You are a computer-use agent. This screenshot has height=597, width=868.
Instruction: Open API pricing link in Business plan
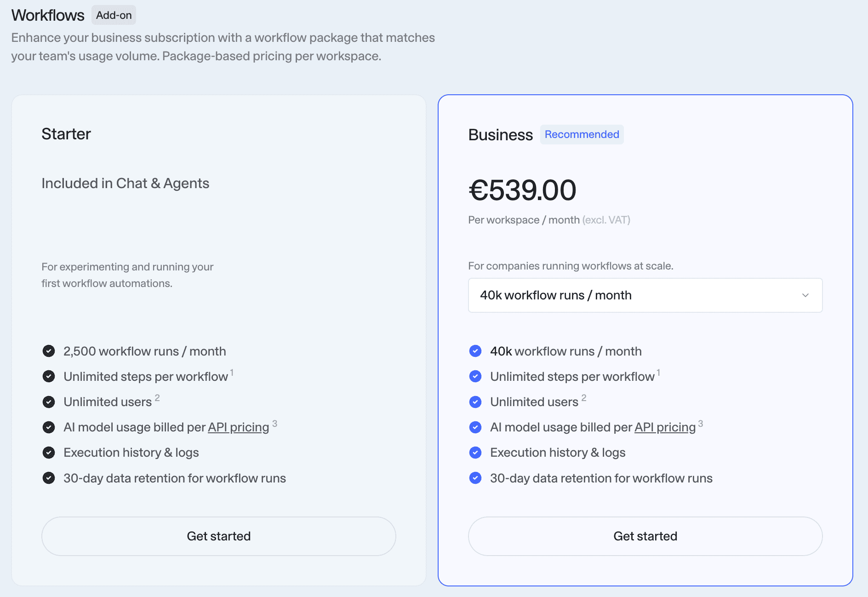665,427
